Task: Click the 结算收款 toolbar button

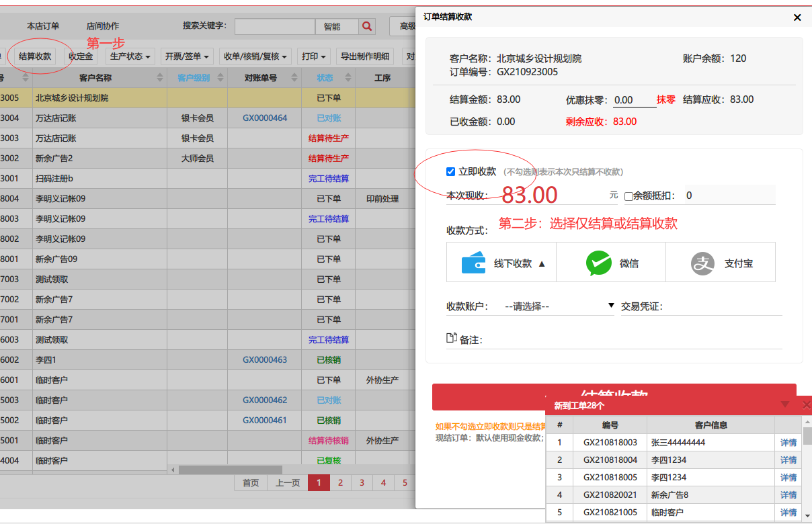Action: point(35,56)
